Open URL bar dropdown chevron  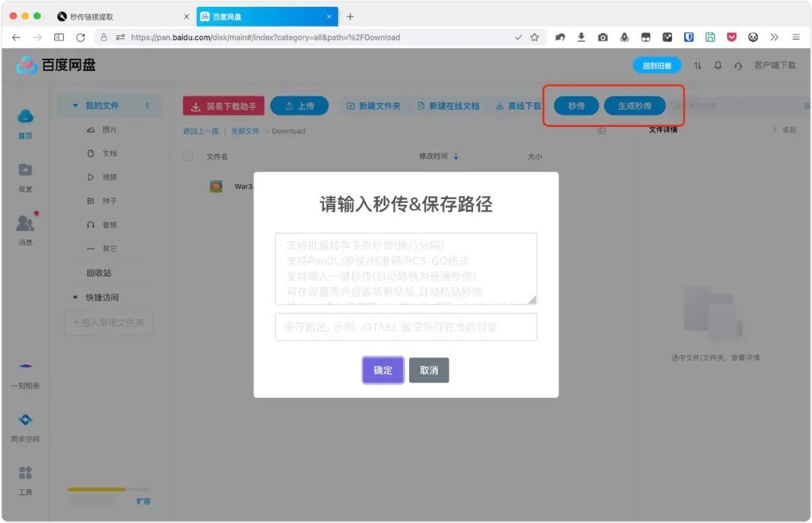pyautogui.click(x=518, y=38)
